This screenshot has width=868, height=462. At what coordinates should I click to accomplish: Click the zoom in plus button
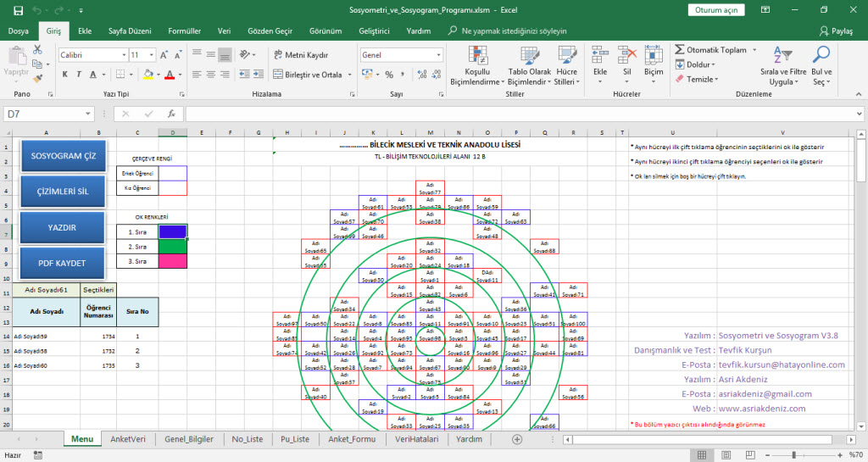(x=839, y=455)
